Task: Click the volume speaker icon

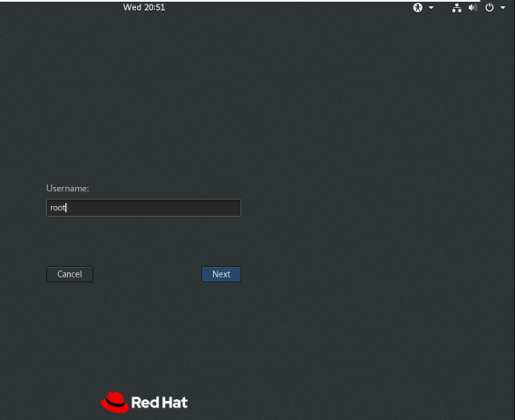Action: [472, 7]
